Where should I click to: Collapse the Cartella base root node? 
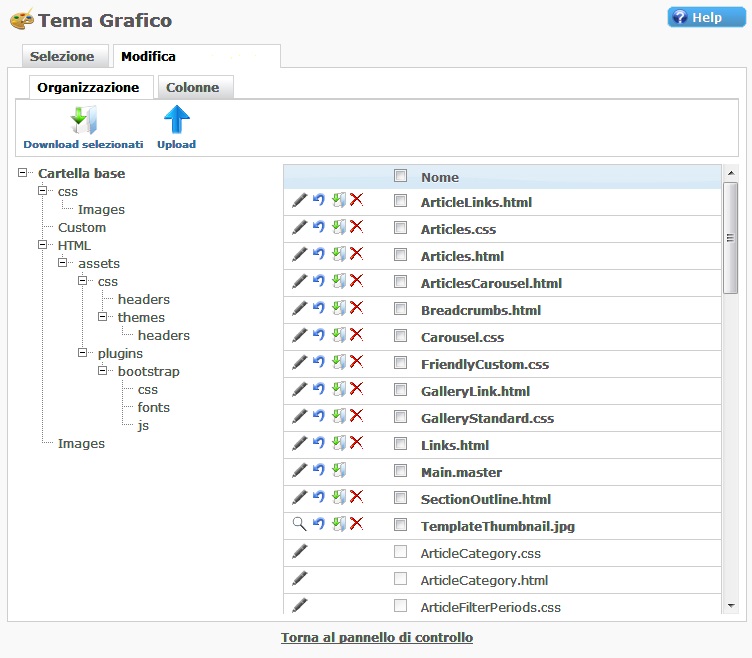[x=23, y=174]
